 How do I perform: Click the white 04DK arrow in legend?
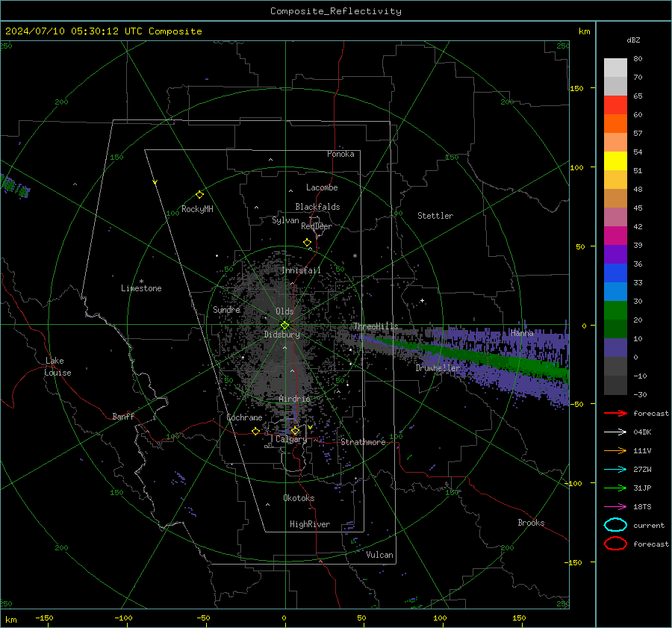click(x=615, y=432)
